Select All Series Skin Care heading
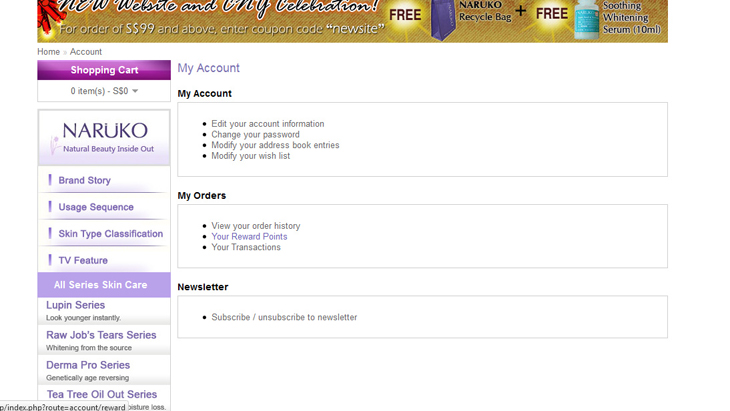 pyautogui.click(x=104, y=285)
